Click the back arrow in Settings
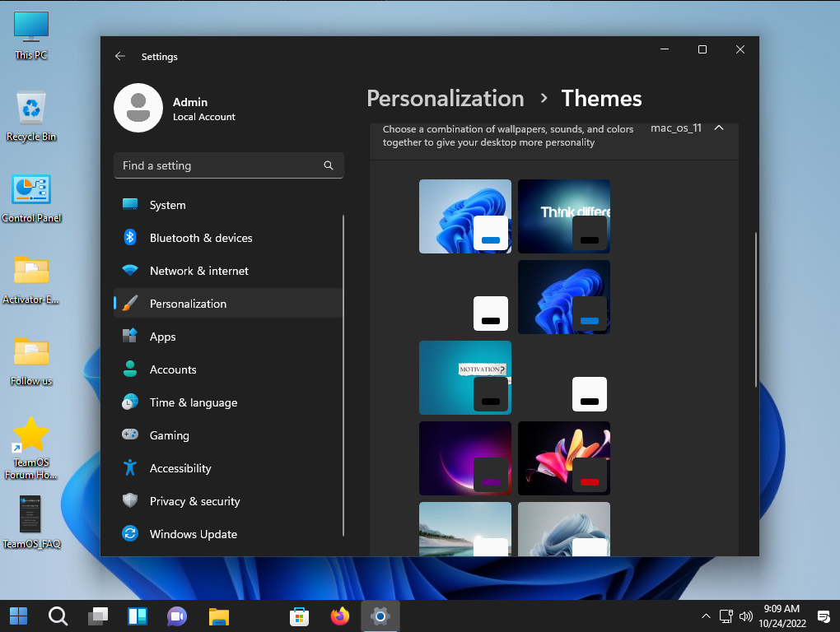840x632 pixels. pyautogui.click(x=120, y=56)
